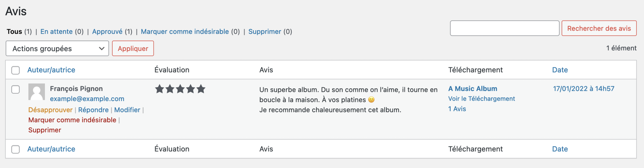Switch to the Approuvé filter

click(x=107, y=31)
